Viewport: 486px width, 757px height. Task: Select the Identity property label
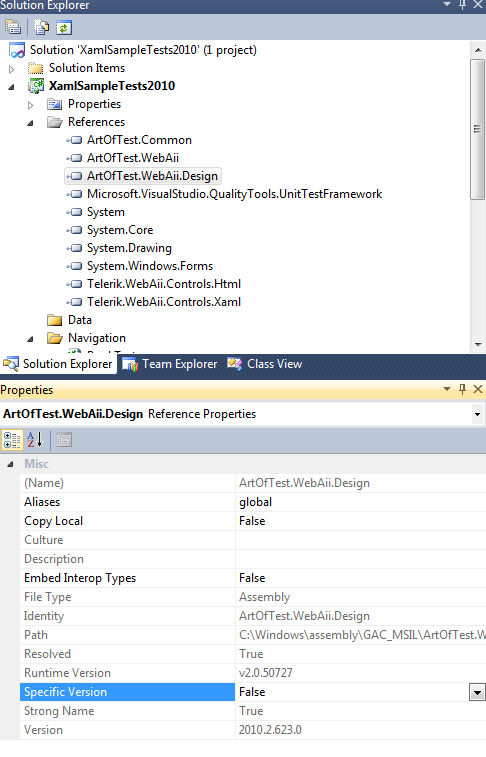coord(44,616)
